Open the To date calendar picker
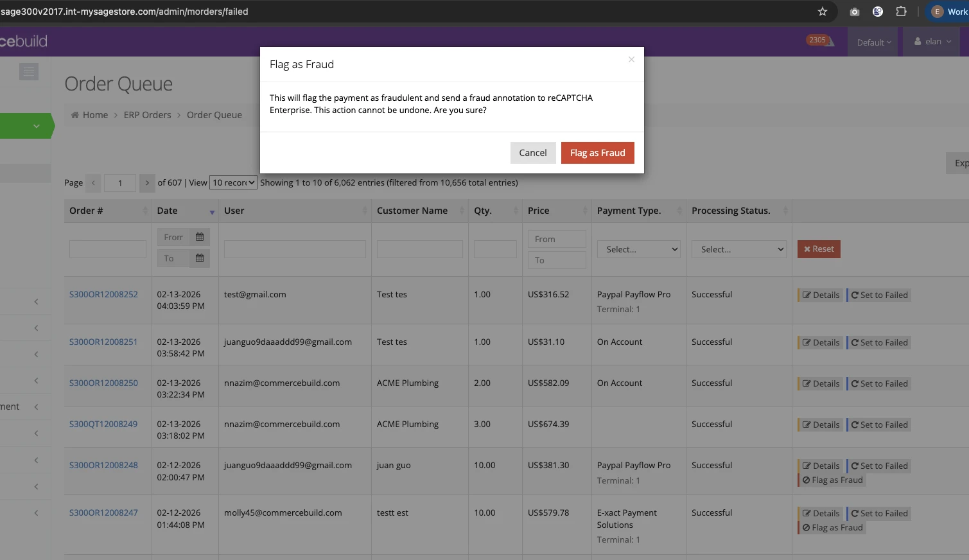 click(200, 258)
